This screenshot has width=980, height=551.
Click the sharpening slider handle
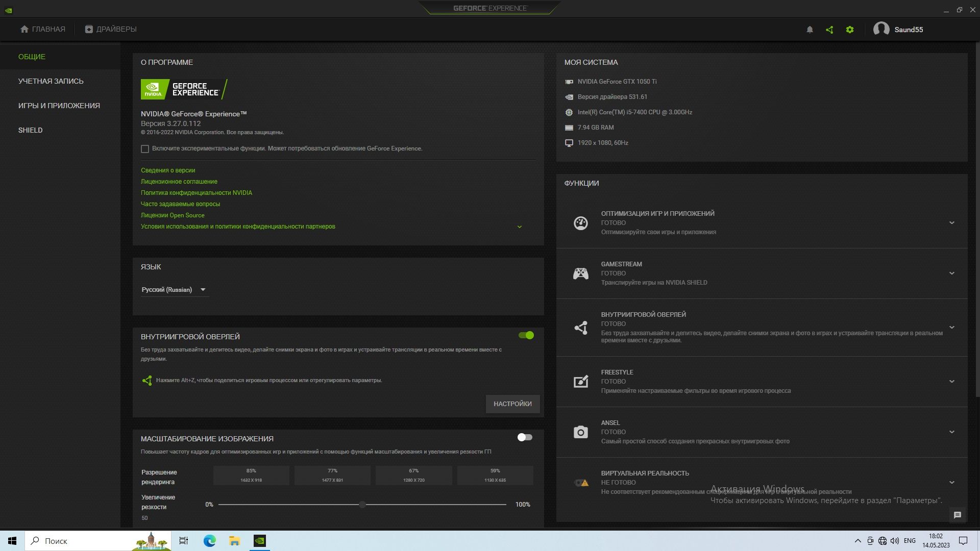362,505
